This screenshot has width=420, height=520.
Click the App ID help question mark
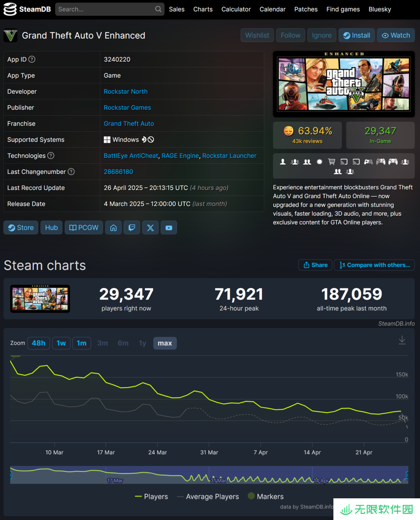[x=32, y=59]
